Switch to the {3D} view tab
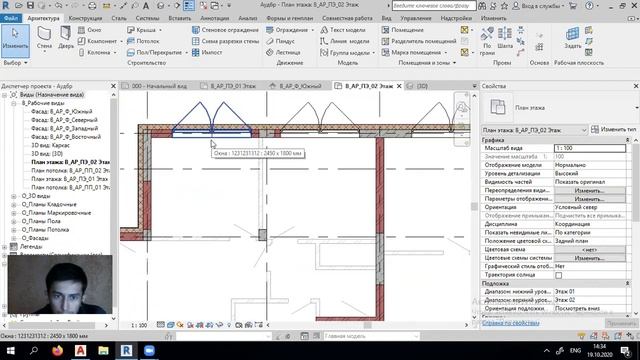The height and width of the screenshot is (360, 640). 418,86
